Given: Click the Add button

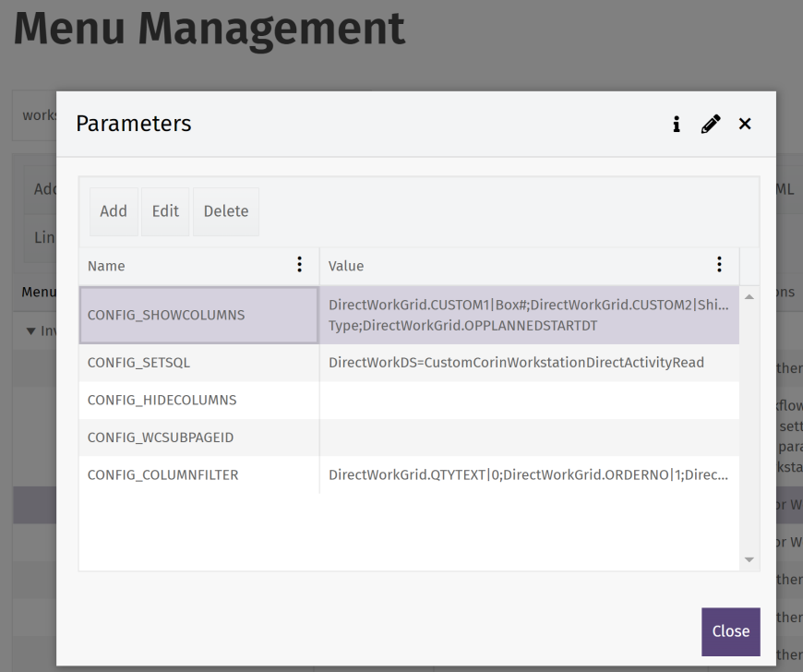Looking at the screenshot, I should 114,211.
